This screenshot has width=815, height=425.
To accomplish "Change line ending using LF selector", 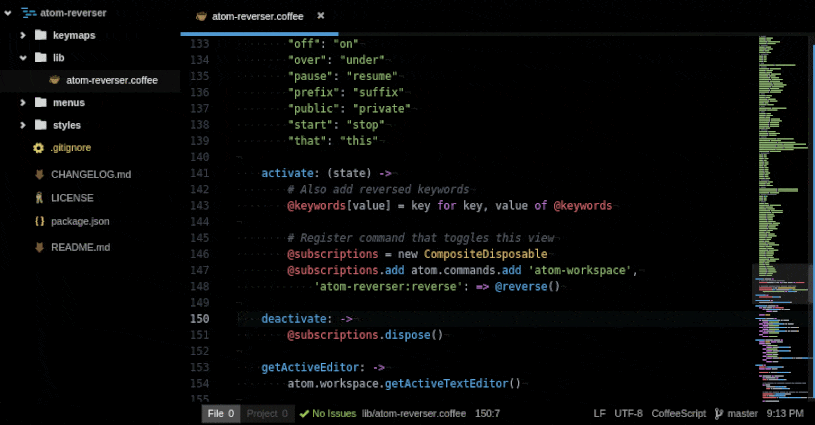I will coord(599,414).
